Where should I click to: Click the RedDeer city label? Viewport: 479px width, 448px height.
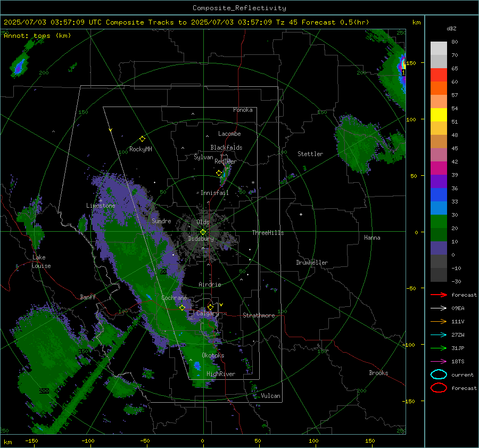[226, 161]
